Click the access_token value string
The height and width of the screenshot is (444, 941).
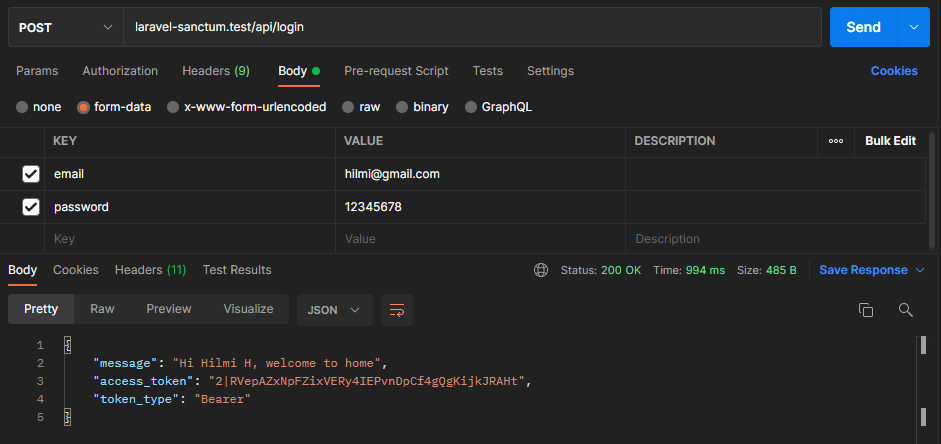coord(366,381)
